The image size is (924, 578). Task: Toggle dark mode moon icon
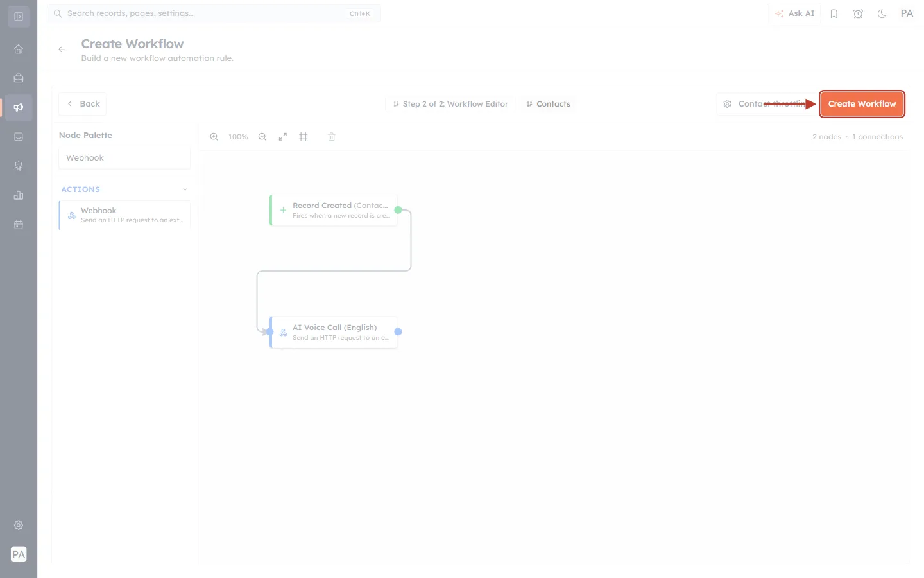click(x=882, y=13)
